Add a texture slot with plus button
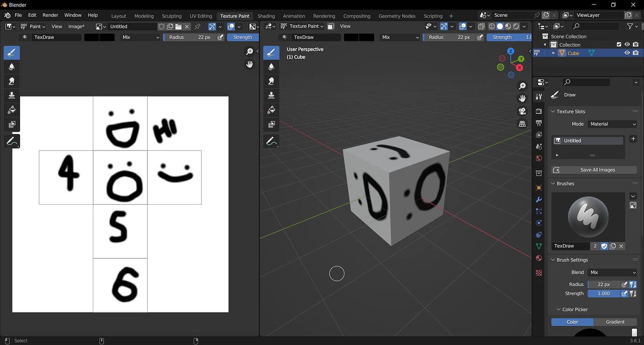Screen dimensions: 644x345 (x=633, y=139)
